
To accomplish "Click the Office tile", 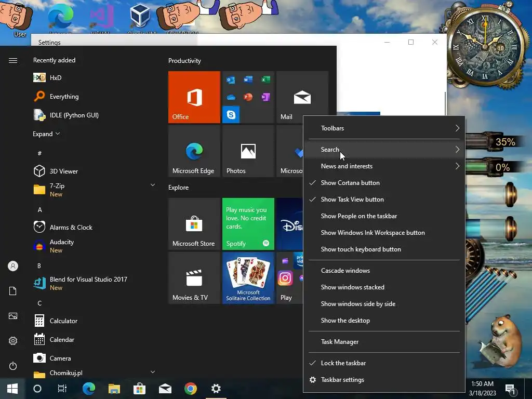I will pos(194,97).
